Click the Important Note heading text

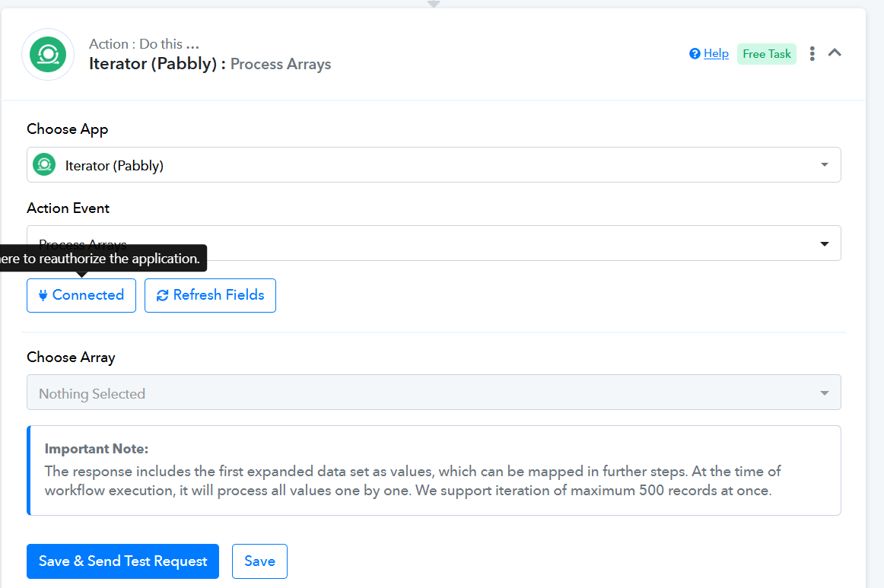(x=97, y=449)
